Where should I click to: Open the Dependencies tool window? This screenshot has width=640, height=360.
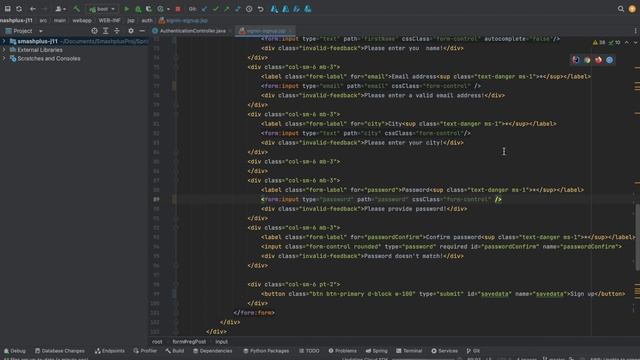(x=212, y=351)
